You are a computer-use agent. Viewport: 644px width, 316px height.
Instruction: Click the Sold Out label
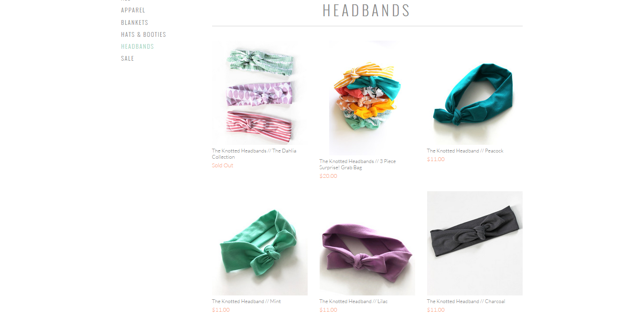[x=223, y=165]
